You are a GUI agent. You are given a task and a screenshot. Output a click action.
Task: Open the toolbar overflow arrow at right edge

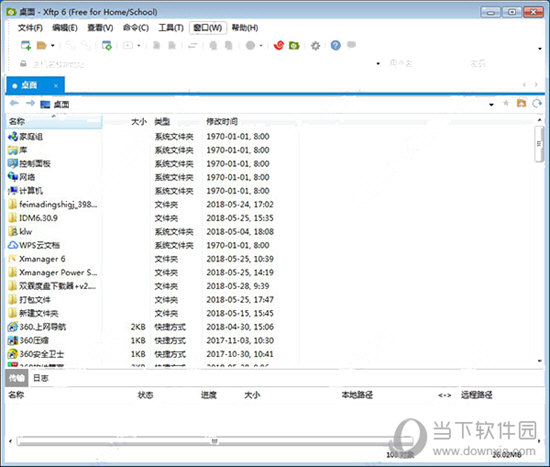540,48
